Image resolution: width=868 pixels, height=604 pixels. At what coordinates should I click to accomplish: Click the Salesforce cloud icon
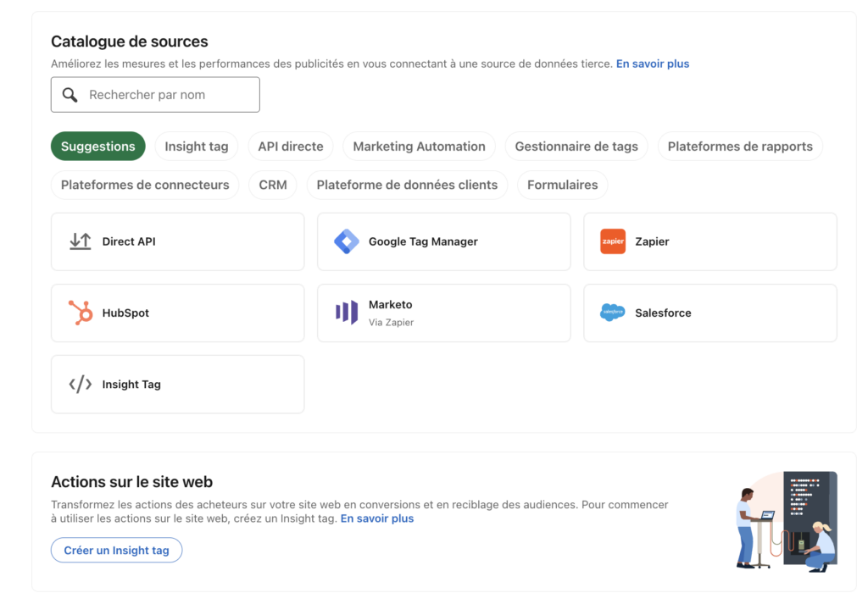point(612,313)
